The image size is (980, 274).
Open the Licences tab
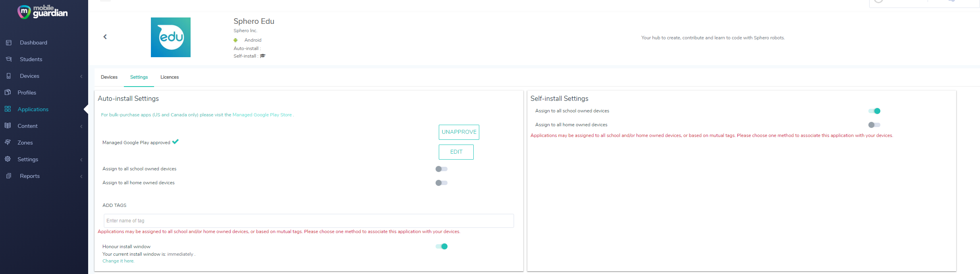click(x=170, y=77)
